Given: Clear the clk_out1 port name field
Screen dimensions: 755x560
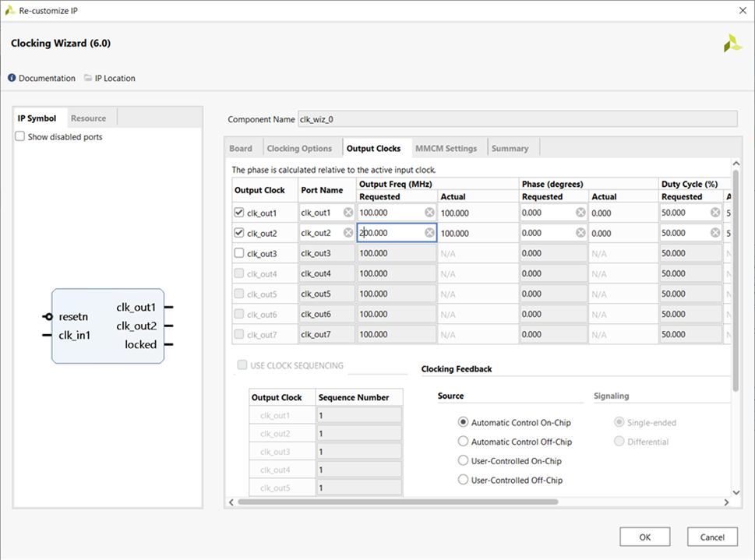Looking at the screenshot, I should 348,213.
